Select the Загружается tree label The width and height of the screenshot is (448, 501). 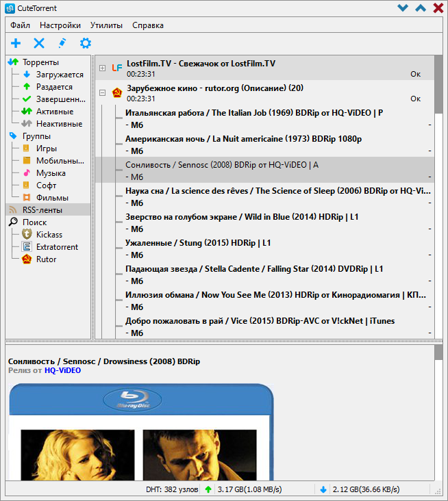(x=60, y=75)
